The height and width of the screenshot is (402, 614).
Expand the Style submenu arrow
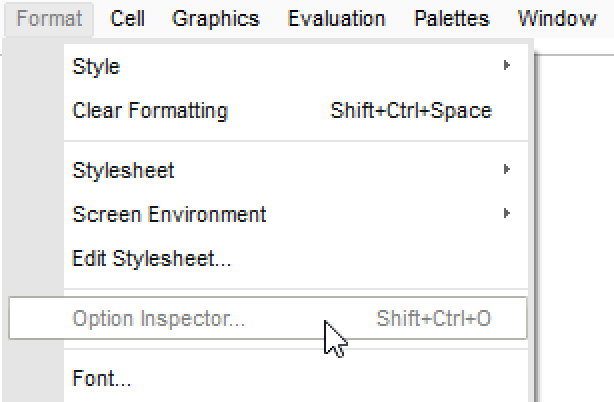tap(507, 66)
